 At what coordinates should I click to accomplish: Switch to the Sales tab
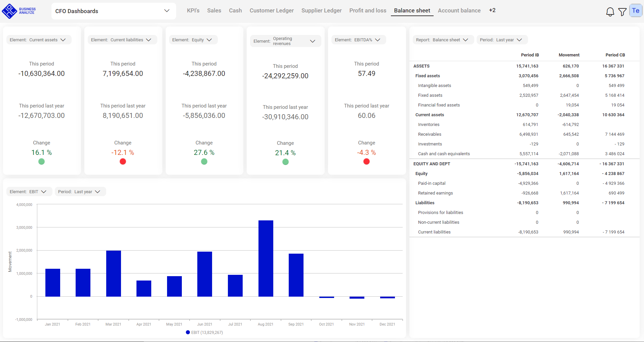214,10
